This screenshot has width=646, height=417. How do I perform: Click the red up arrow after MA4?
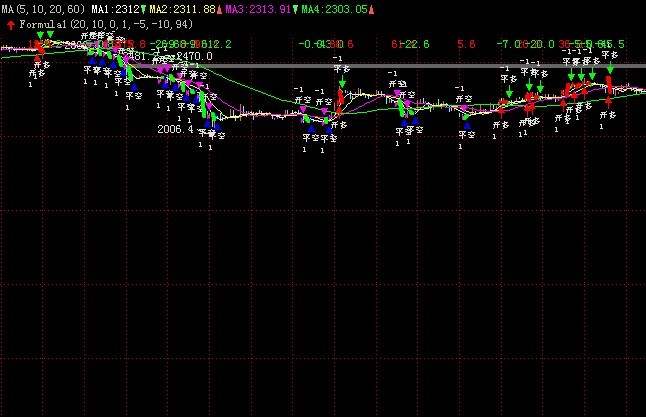373,9
